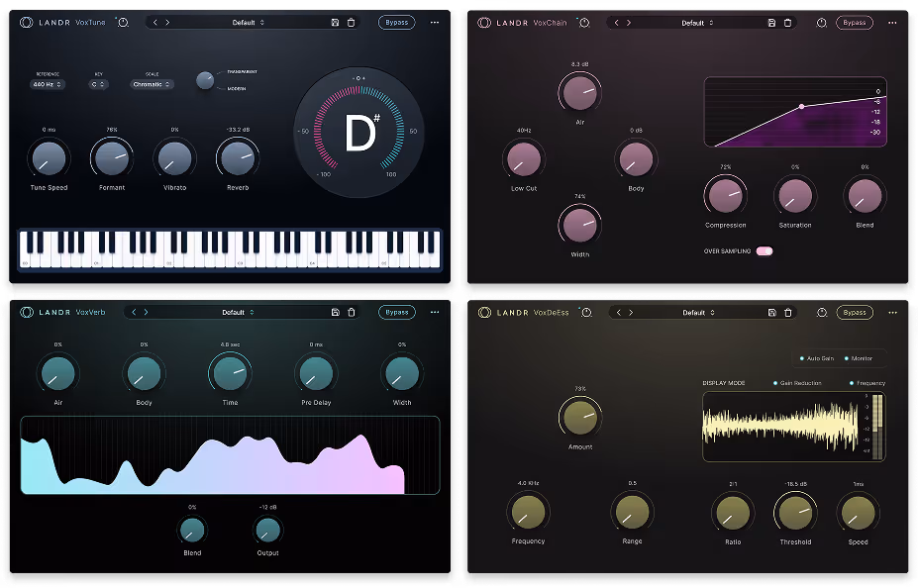Toggle Over Sampling switch in VoxChain
The width and height of the screenshot is (918, 588).
click(765, 251)
